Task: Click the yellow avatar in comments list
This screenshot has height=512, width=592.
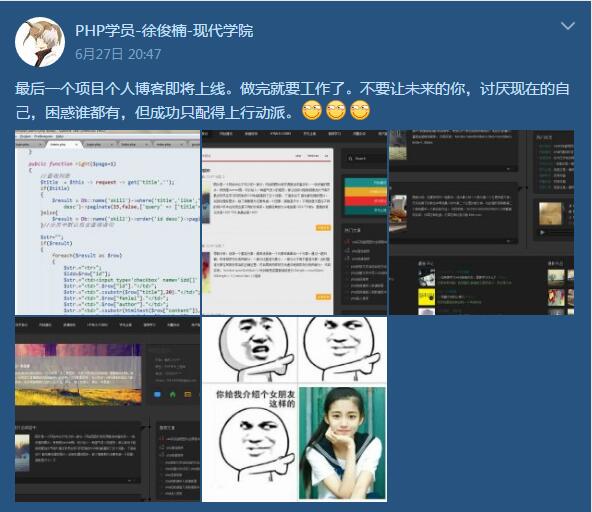Action: [426, 297]
